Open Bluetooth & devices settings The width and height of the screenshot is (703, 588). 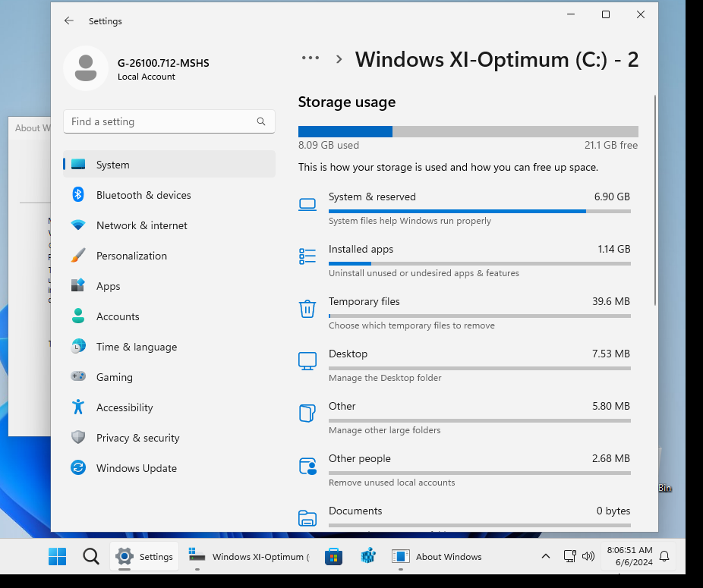click(x=169, y=195)
